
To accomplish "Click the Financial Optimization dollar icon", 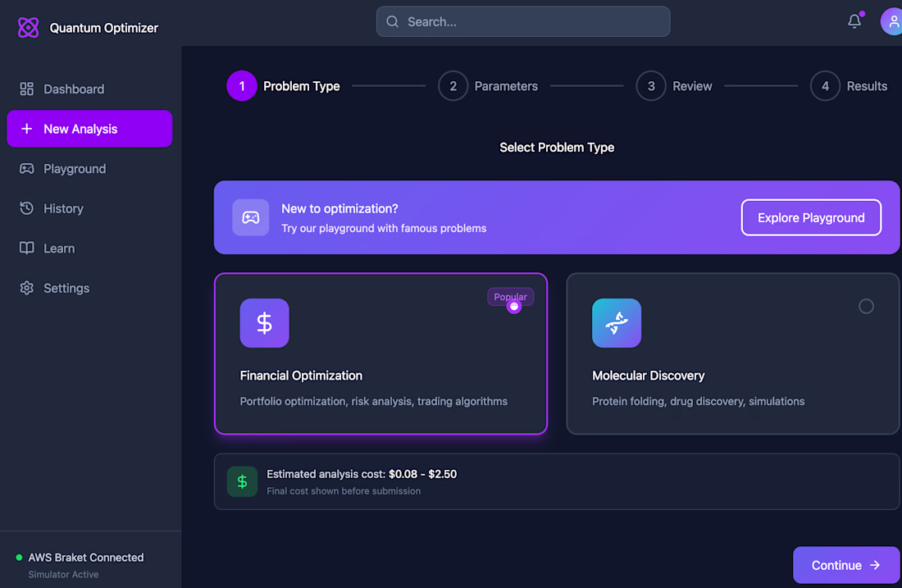I will (x=264, y=323).
